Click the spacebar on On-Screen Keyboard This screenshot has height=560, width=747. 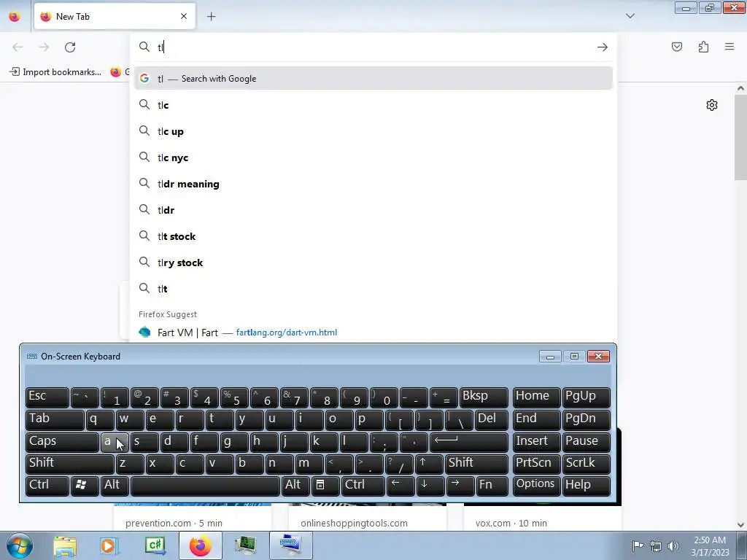[x=205, y=486]
